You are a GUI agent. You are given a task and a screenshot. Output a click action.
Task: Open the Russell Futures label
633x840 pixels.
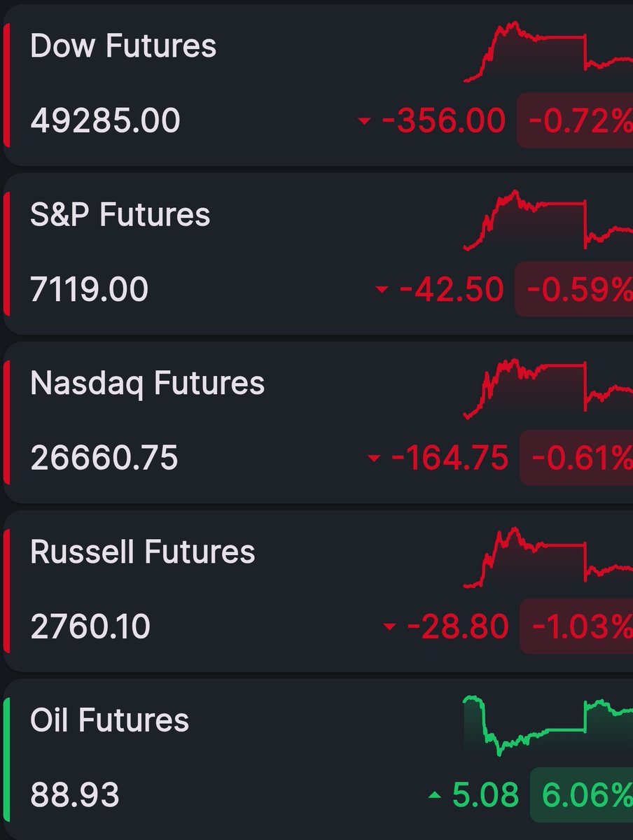pos(142,552)
